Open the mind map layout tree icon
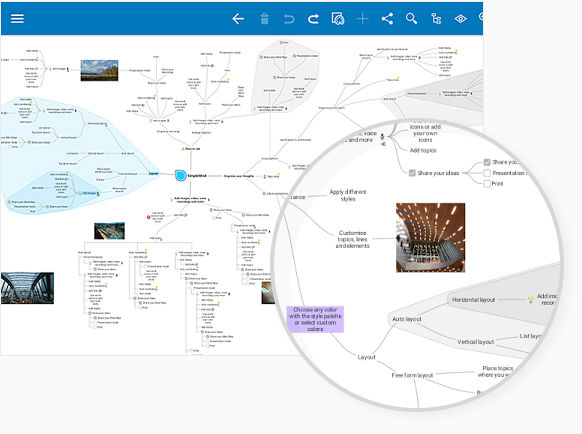 436,19
